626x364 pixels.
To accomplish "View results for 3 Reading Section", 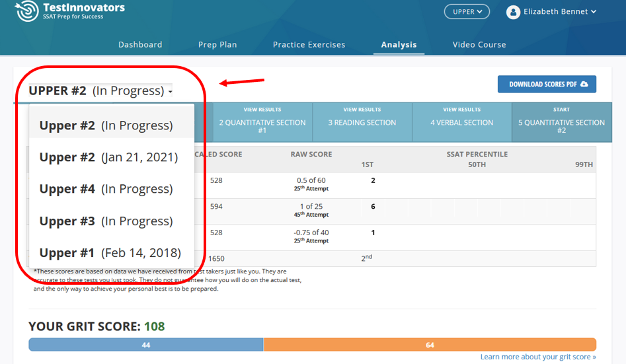I will (362, 122).
